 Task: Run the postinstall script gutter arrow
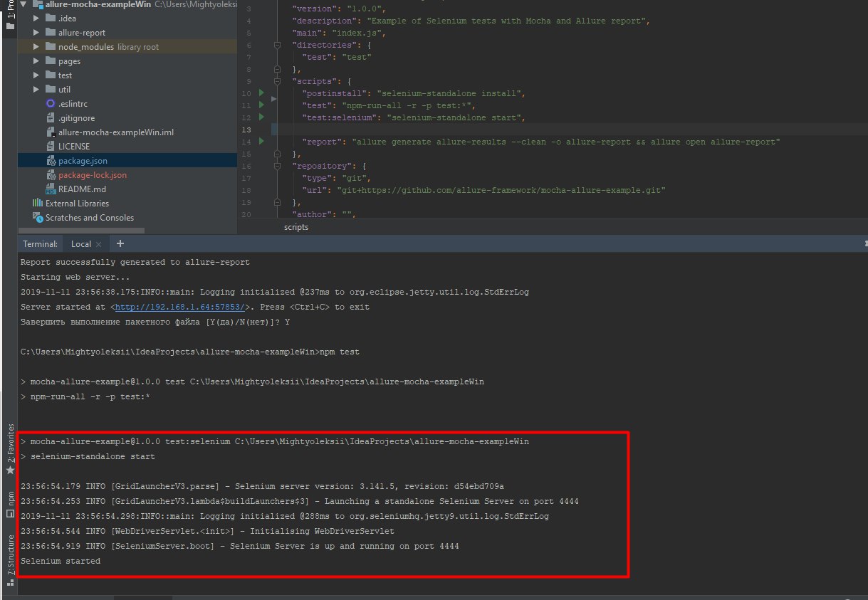(x=261, y=93)
